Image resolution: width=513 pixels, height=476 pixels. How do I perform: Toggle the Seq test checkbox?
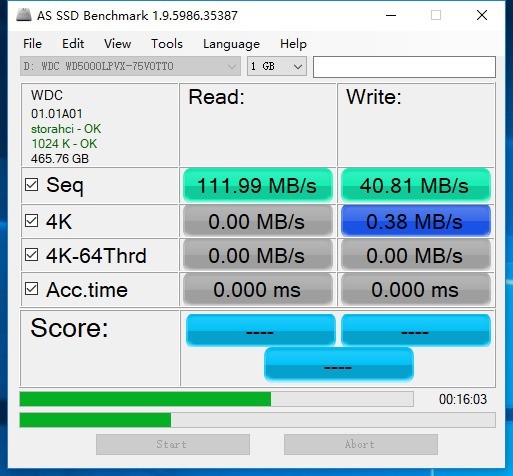[31, 184]
